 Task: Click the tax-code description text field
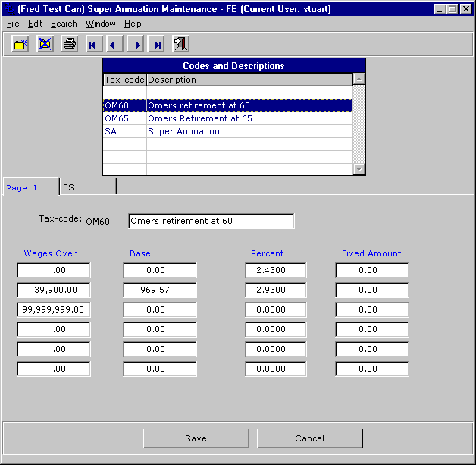pos(211,221)
